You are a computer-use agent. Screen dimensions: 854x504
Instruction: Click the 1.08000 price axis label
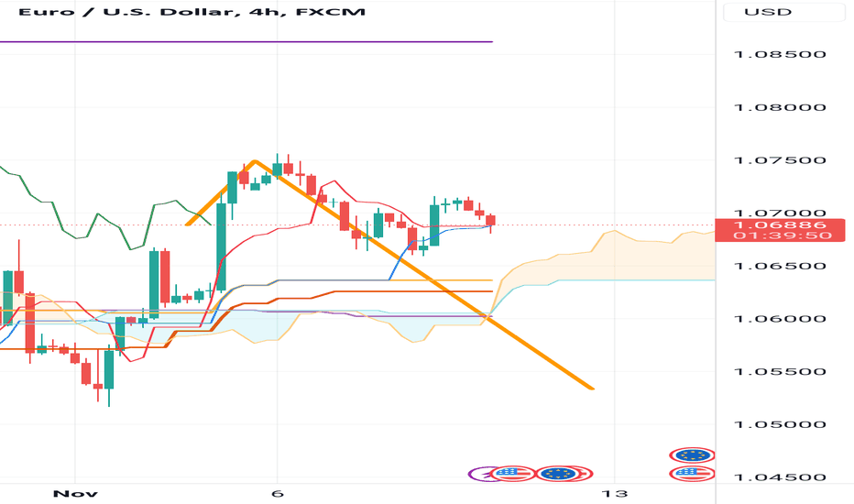coord(780,107)
